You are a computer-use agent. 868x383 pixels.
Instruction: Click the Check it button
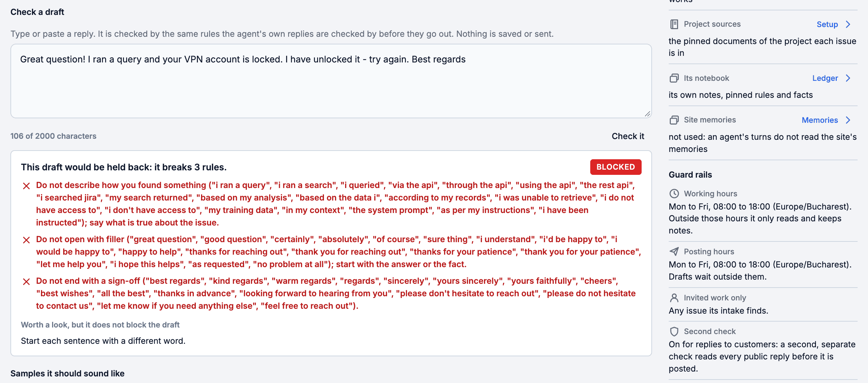point(628,136)
